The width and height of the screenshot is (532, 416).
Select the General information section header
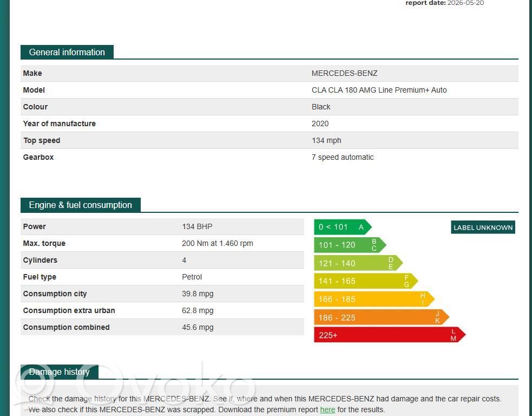67,53
